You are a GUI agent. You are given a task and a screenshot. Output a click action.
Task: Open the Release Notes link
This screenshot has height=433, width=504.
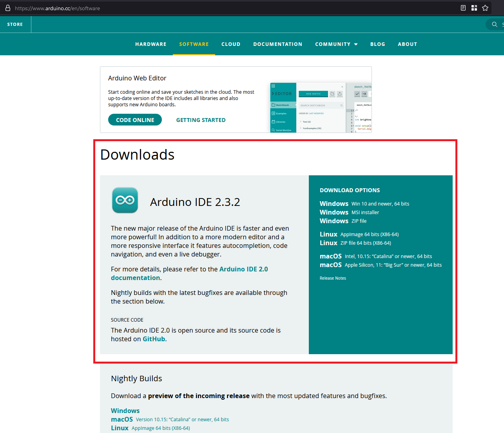click(333, 278)
